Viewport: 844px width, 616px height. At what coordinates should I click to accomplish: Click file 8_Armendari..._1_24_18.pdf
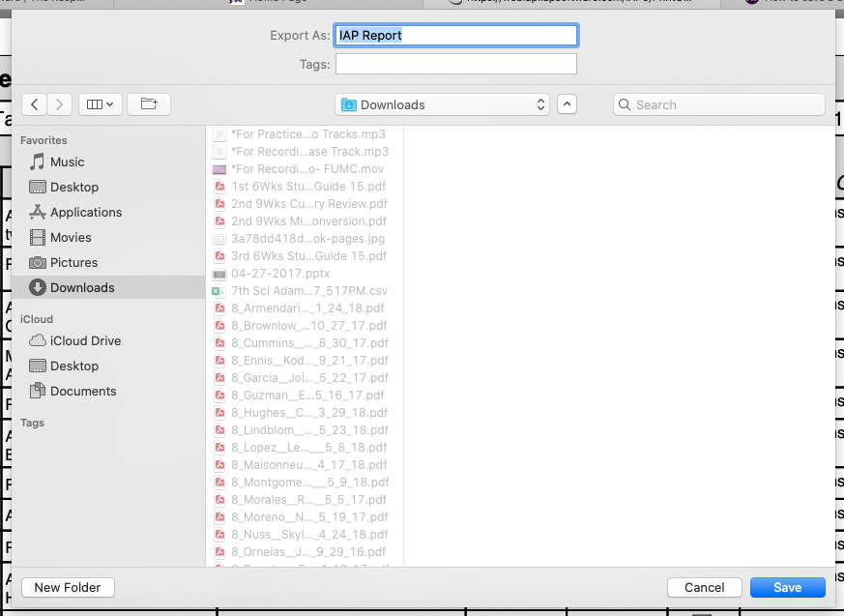(305, 308)
